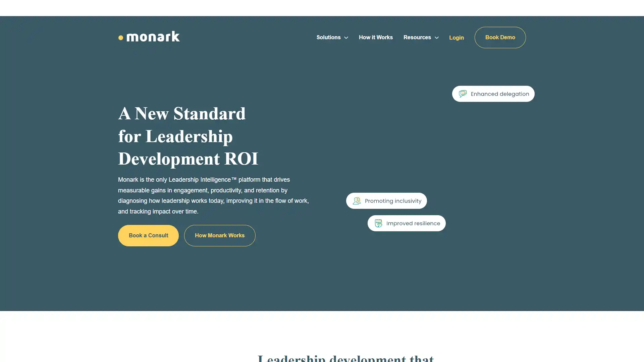Go to How it Works page

pyautogui.click(x=376, y=38)
